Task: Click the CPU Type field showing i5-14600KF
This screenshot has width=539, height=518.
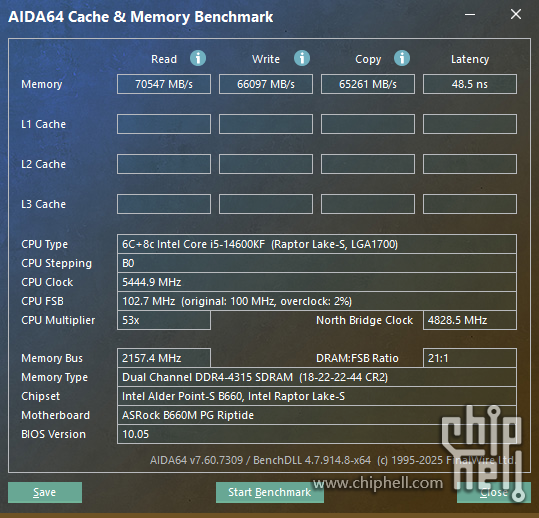Action: coord(317,244)
